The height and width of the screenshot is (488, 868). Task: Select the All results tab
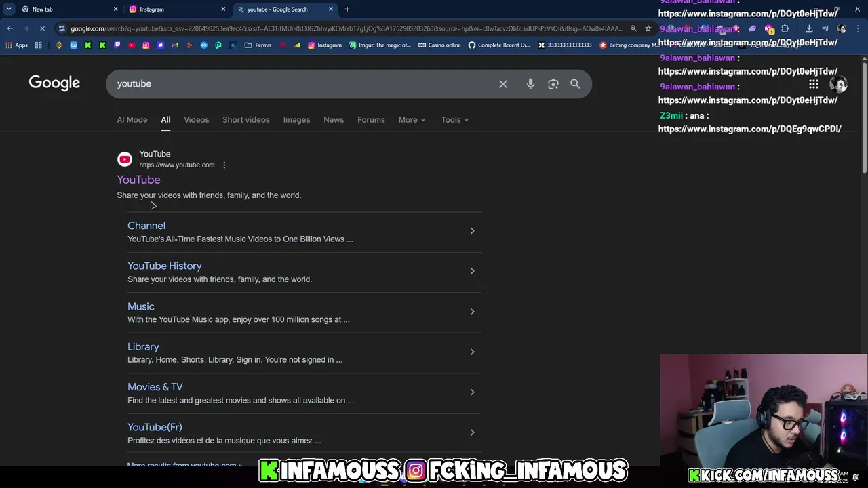coord(165,120)
